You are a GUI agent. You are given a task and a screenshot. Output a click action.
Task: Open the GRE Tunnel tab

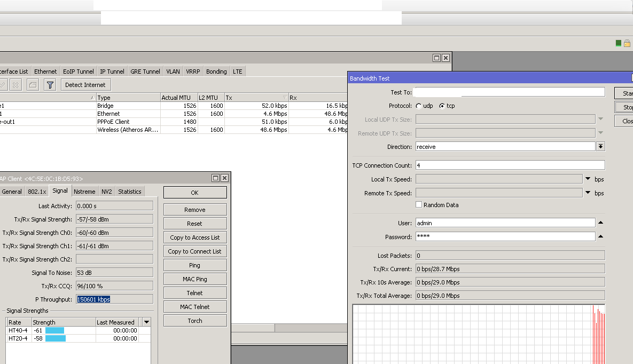click(x=145, y=72)
